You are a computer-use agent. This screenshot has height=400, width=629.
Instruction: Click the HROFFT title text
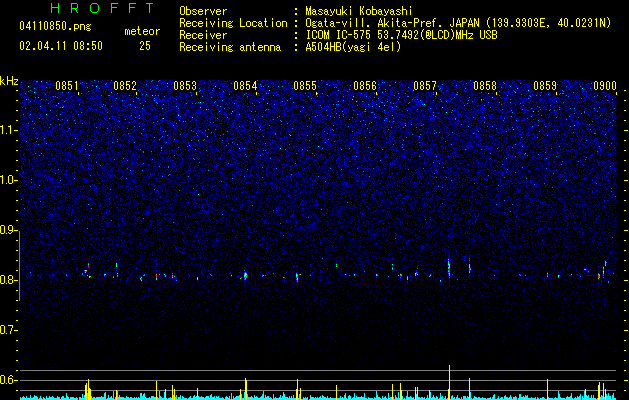[x=102, y=8]
